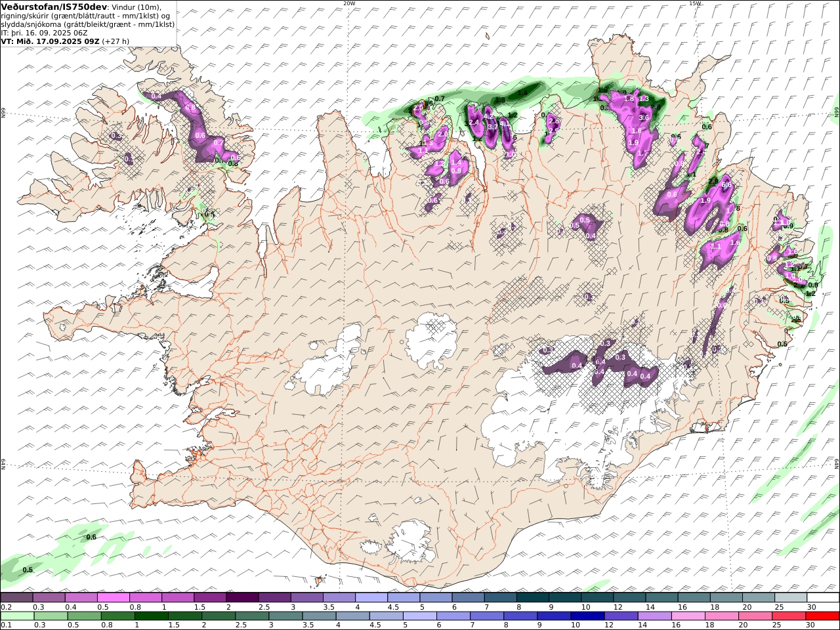Viewport: 840px width, 630px height.
Task: Pick the white 30 swatch in snow legend
Action: (823, 598)
